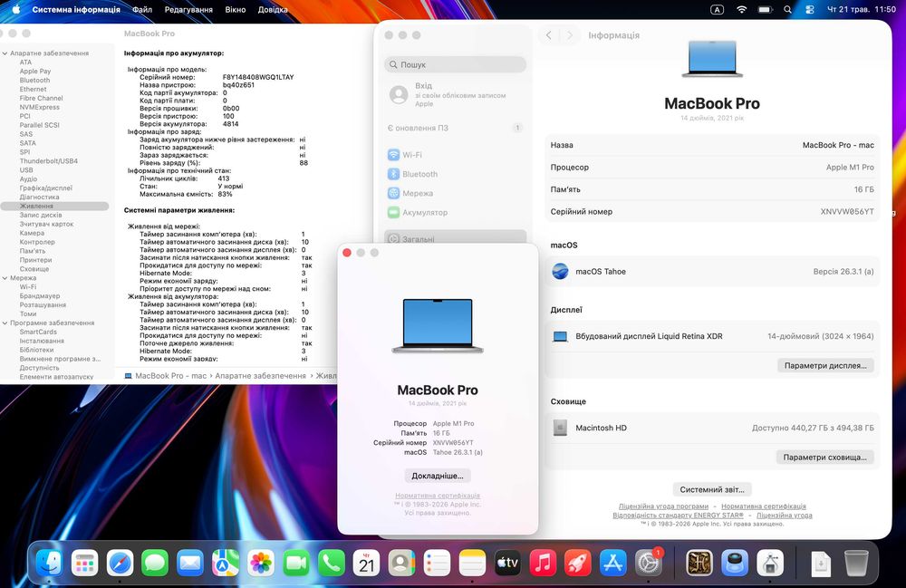Image resolution: width=906 pixels, height=588 pixels.
Task: Check battery status in menu bar
Action: [765, 9]
